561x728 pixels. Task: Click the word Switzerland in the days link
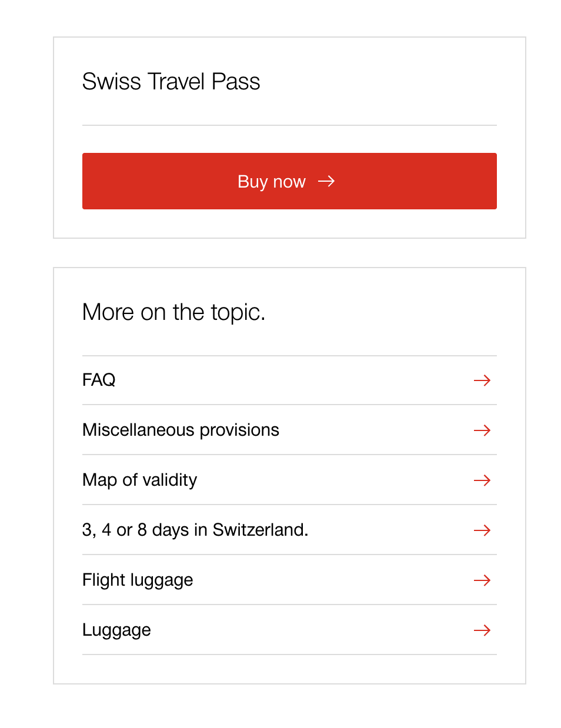coord(260,530)
